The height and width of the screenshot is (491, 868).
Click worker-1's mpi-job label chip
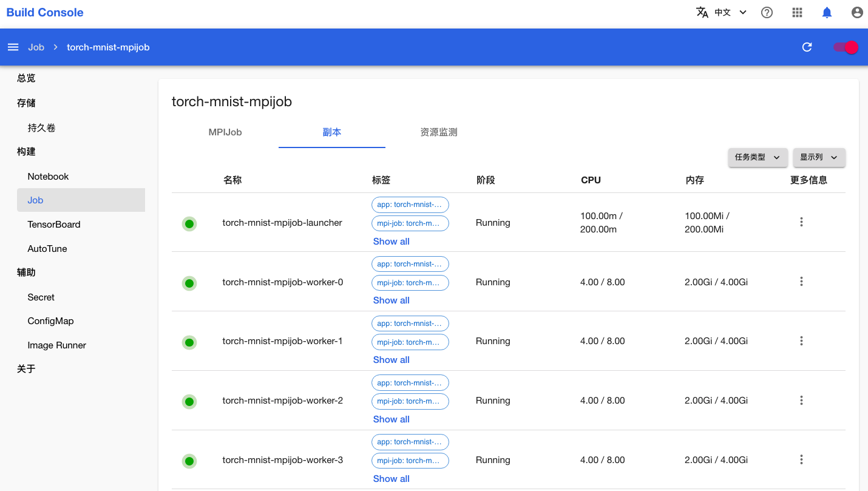pyautogui.click(x=410, y=342)
